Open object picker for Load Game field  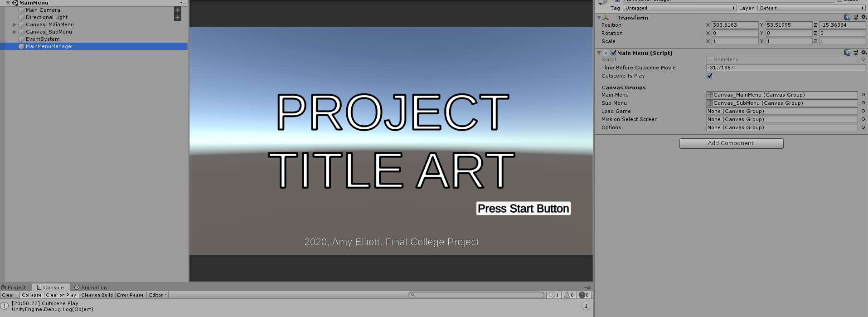pos(863,111)
